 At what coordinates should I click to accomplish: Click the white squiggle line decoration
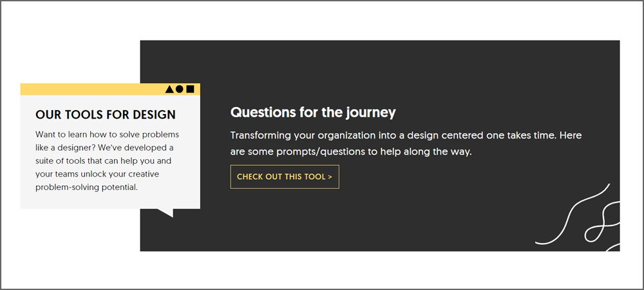click(578, 218)
